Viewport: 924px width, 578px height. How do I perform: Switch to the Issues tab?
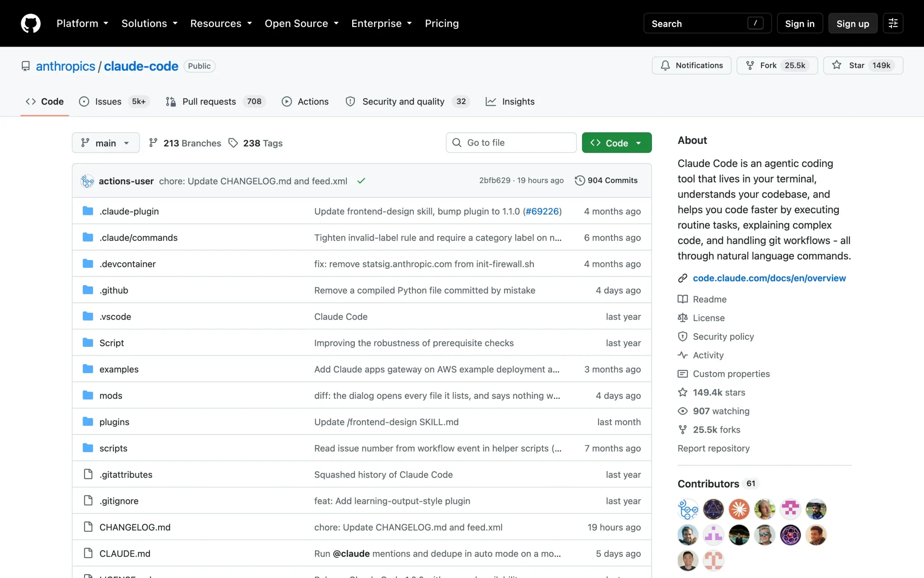114,101
